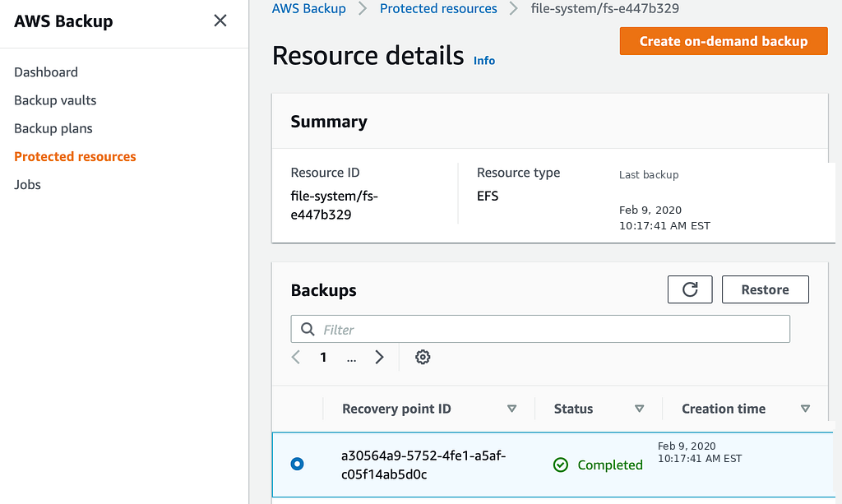Click Last backup time in Summary
842x504 pixels.
click(664, 218)
